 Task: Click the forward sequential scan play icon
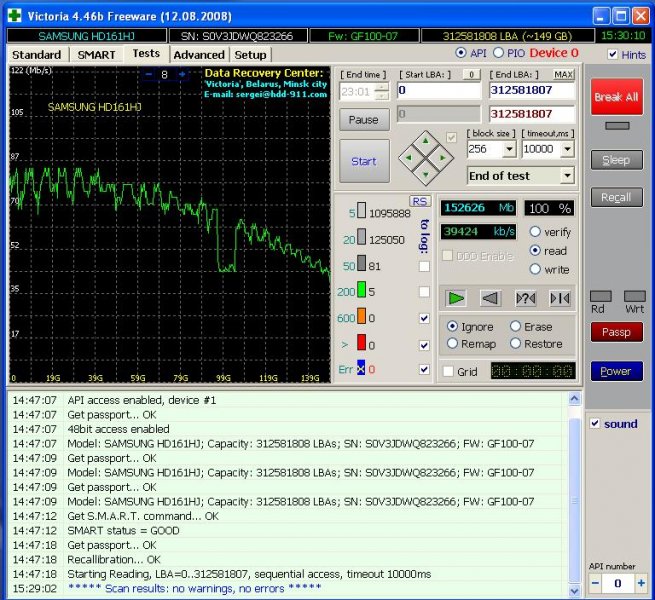click(x=457, y=298)
